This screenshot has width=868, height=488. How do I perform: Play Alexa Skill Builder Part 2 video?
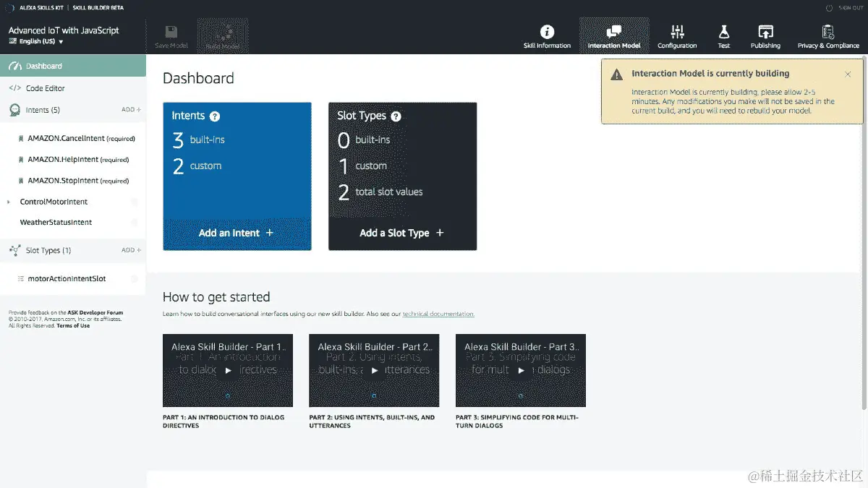point(374,370)
